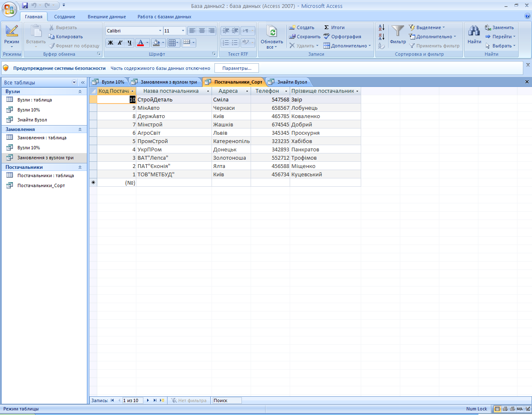The height and width of the screenshot is (415, 532).
Task: Collapse the navigation pane shutter
Action: [83, 82]
